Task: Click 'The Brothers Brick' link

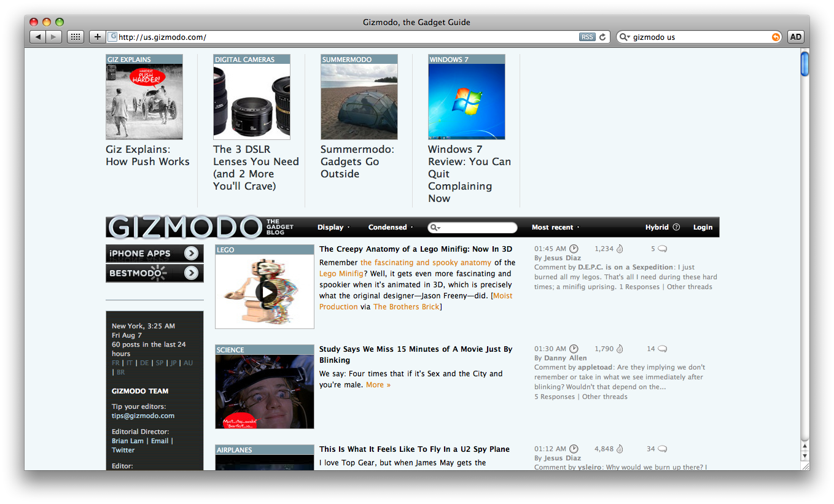Action: click(x=407, y=306)
